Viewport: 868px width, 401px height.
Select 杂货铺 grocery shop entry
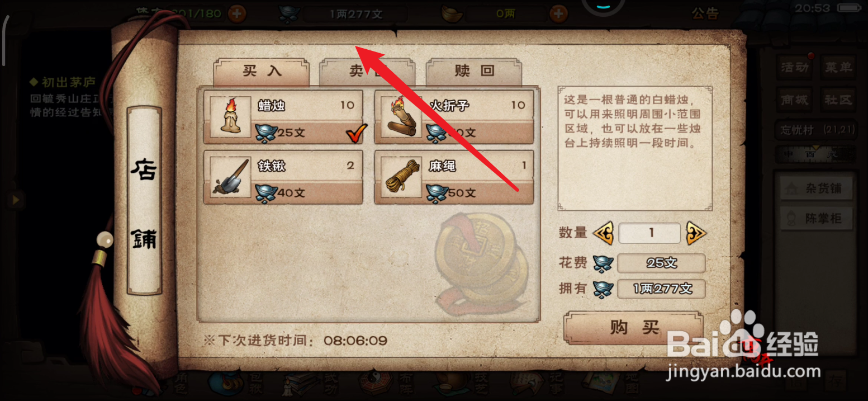coord(817,188)
